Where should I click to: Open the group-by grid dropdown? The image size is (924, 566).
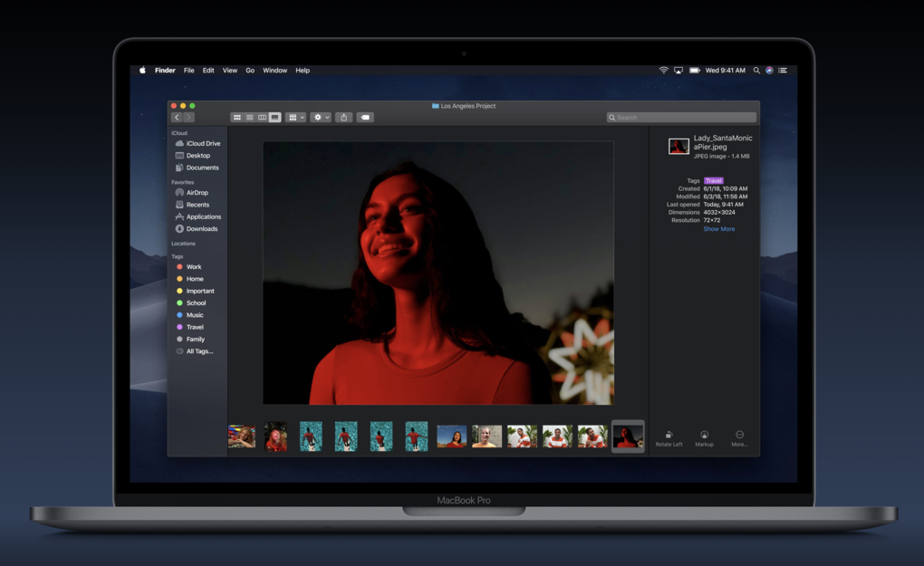[296, 117]
